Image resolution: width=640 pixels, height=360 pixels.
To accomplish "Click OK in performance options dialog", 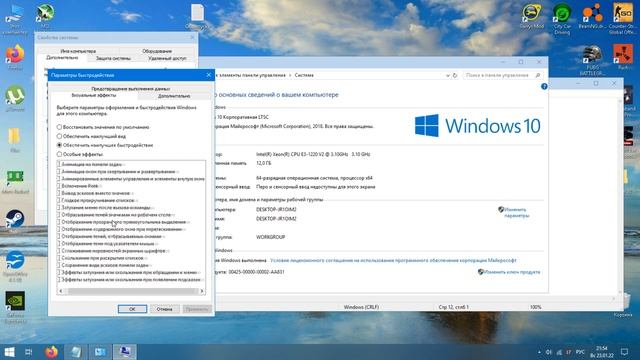I will [132, 309].
